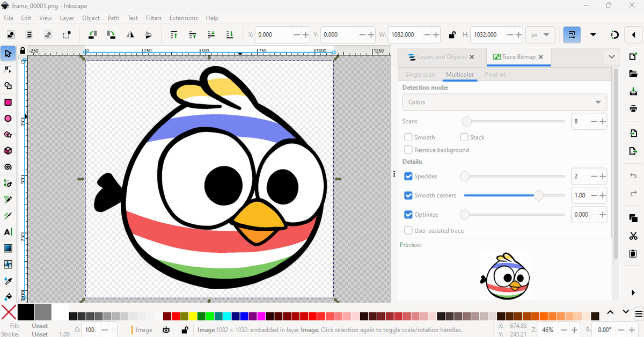Click Rotate 90 degrees counter-clockwise icon

93,34
